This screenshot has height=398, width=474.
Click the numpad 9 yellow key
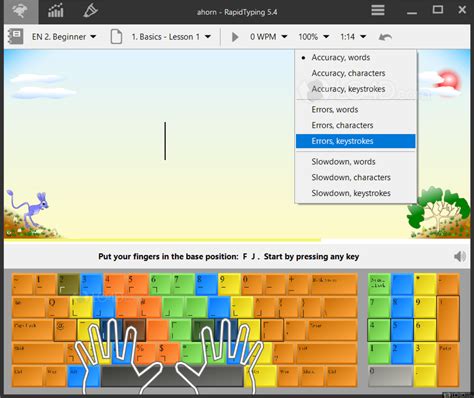click(x=425, y=307)
